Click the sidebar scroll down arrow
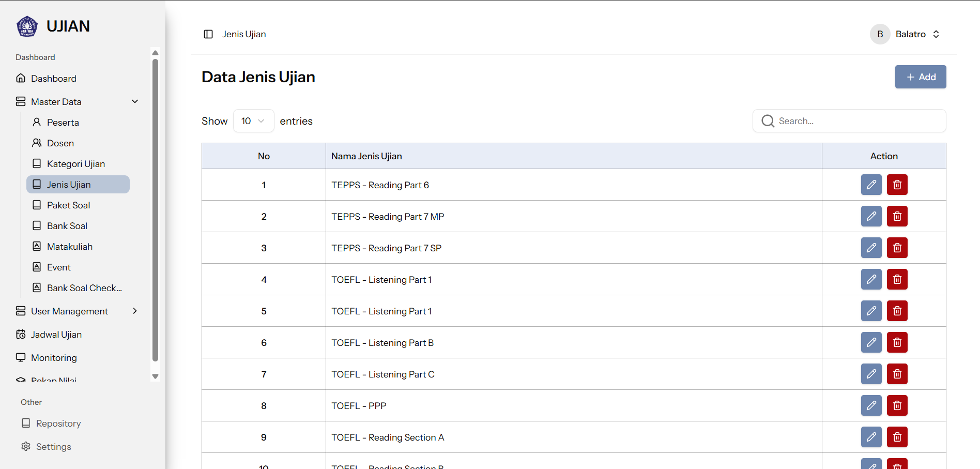980x469 pixels. point(155,376)
